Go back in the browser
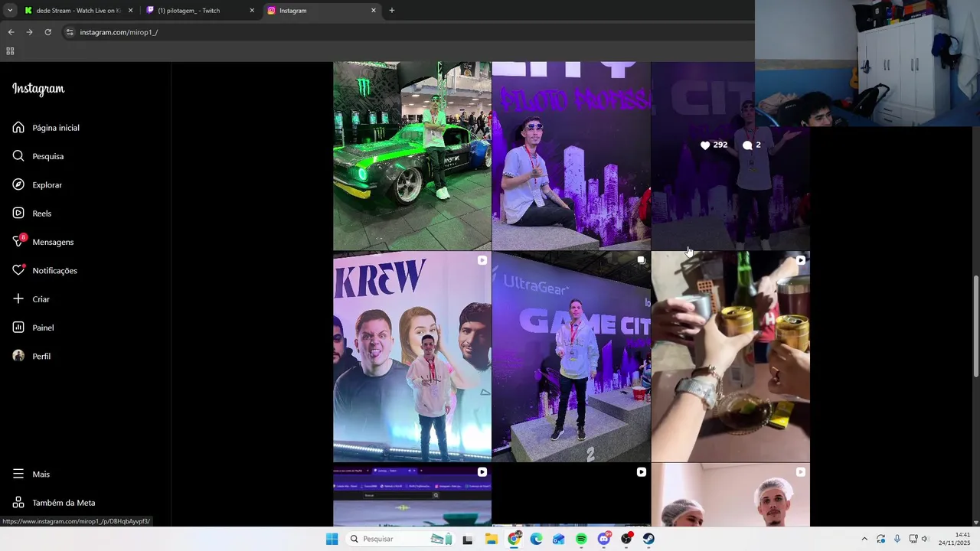 (x=11, y=32)
